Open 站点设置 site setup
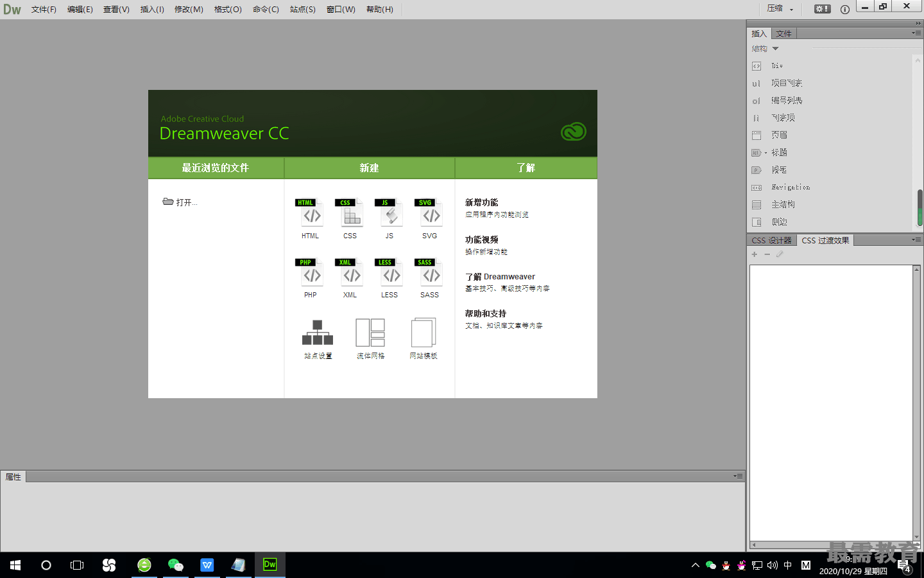 click(x=318, y=339)
